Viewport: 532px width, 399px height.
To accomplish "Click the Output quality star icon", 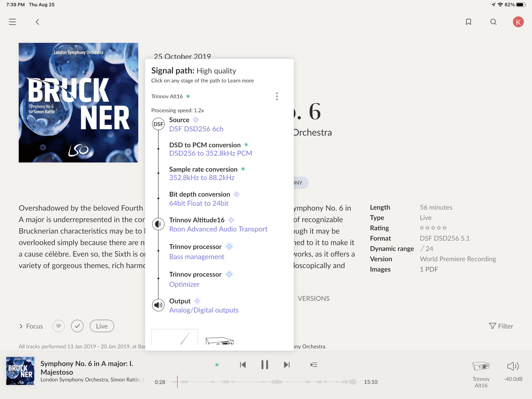I will [x=197, y=301].
